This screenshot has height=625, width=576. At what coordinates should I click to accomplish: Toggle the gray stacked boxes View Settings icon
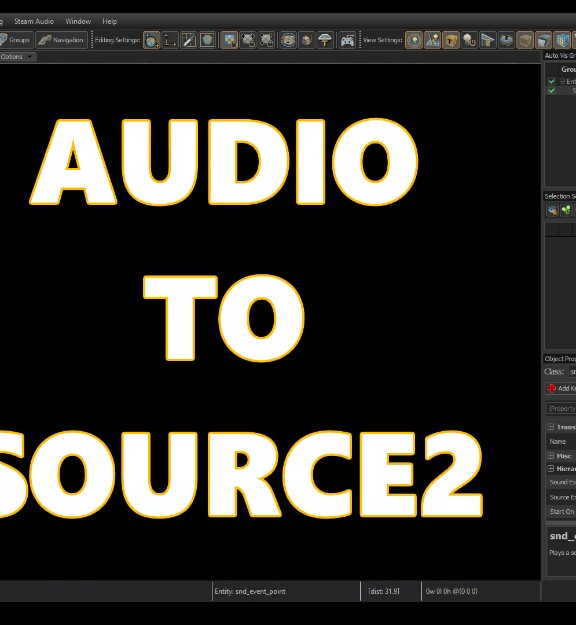tap(543, 40)
